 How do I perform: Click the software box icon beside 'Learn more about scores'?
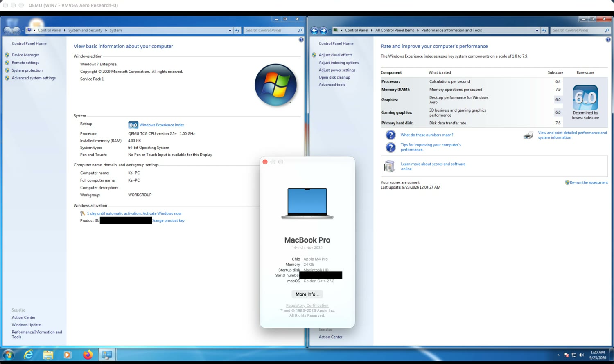[x=389, y=166]
